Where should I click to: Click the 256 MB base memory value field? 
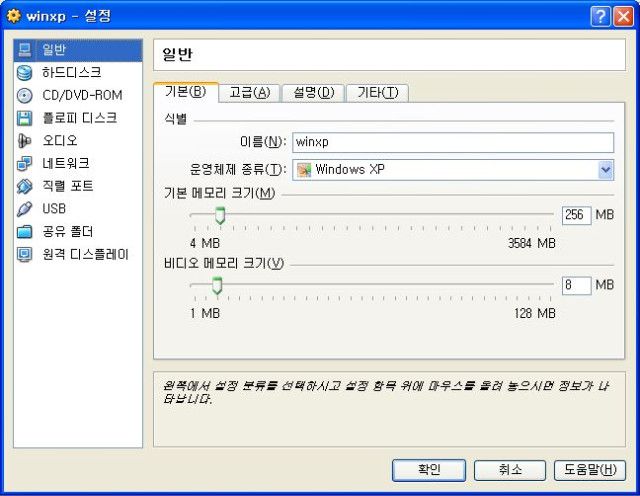pos(576,215)
